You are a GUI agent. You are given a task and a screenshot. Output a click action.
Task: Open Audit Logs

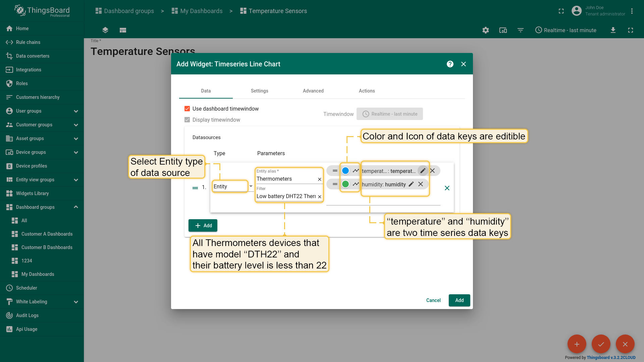coord(42,315)
